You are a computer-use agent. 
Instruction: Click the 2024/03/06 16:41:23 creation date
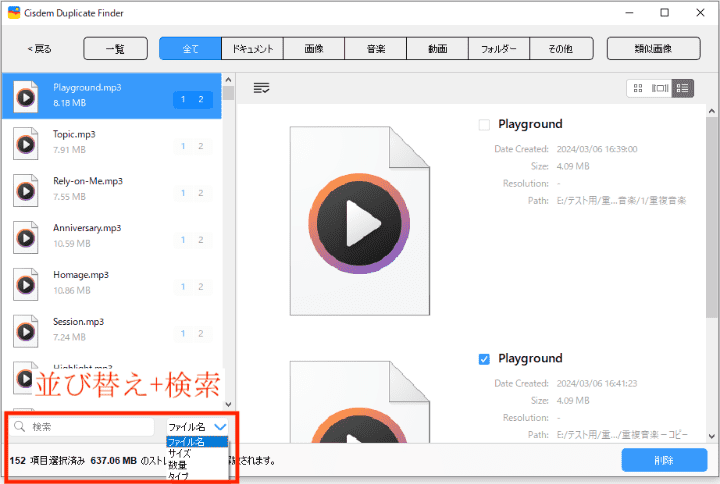(597, 383)
